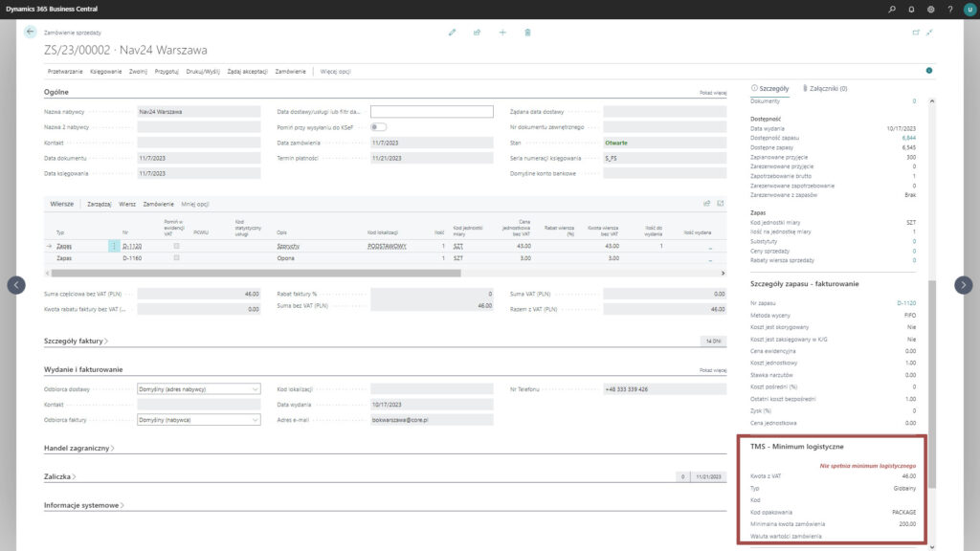Viewport: 980px width, 551px height.
Task: Collapse page with the shrink arrows icon
Action: pos(929,33)
